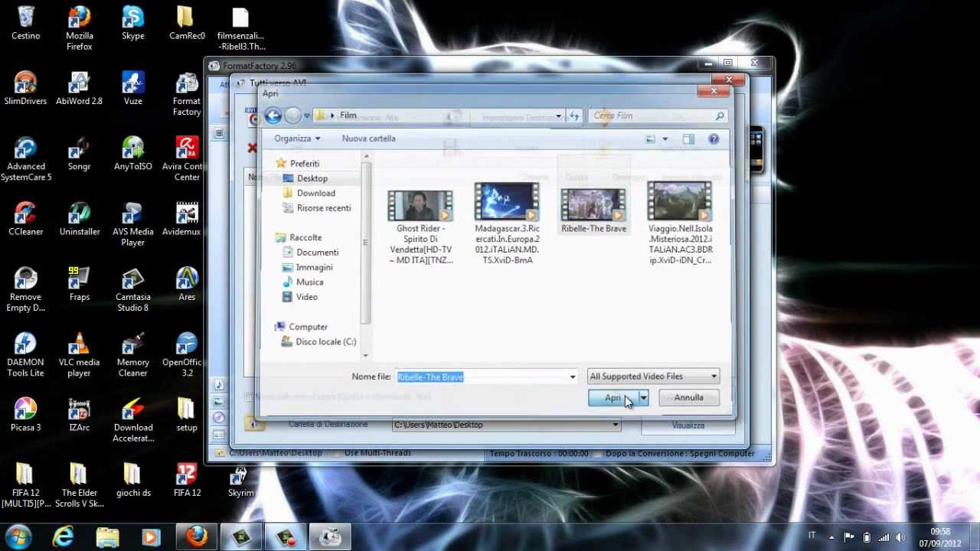The image size is (980, 551).
Task: Select the SlimDrivers desktop icon
Action: click(25, 88)
